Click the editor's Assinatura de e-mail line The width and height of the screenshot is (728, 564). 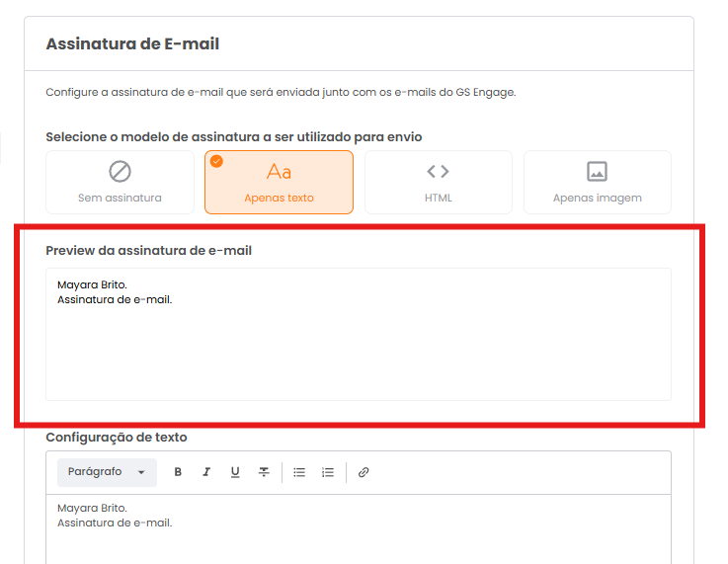tap(115, 523)
